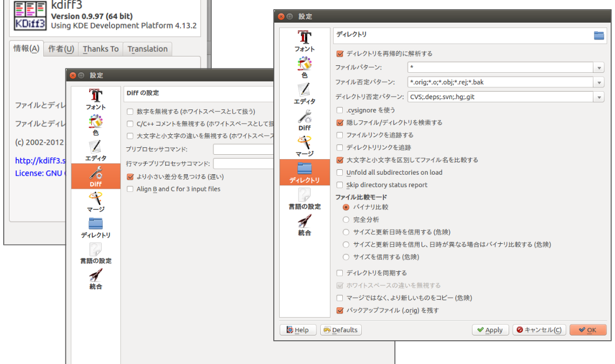Viewport: 615px width, 364px height.
Task: Click the Defaults button
Action: click(340, 330)
